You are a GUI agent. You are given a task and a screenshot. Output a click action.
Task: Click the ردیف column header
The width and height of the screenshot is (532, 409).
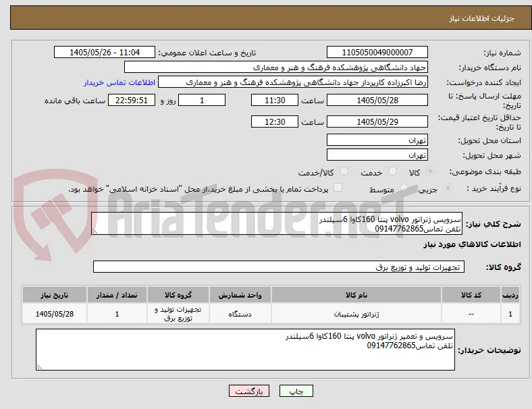tap(510, 295)
